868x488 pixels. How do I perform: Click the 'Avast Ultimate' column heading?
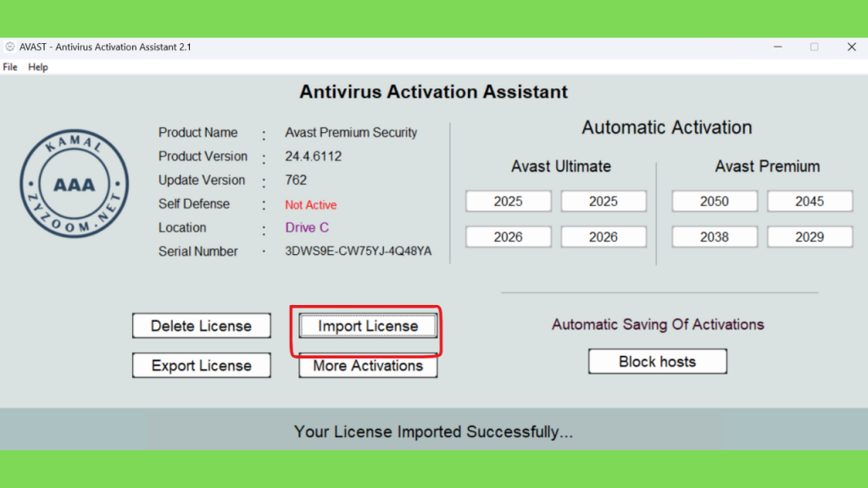pyautogui.click(x=561, y=167)
